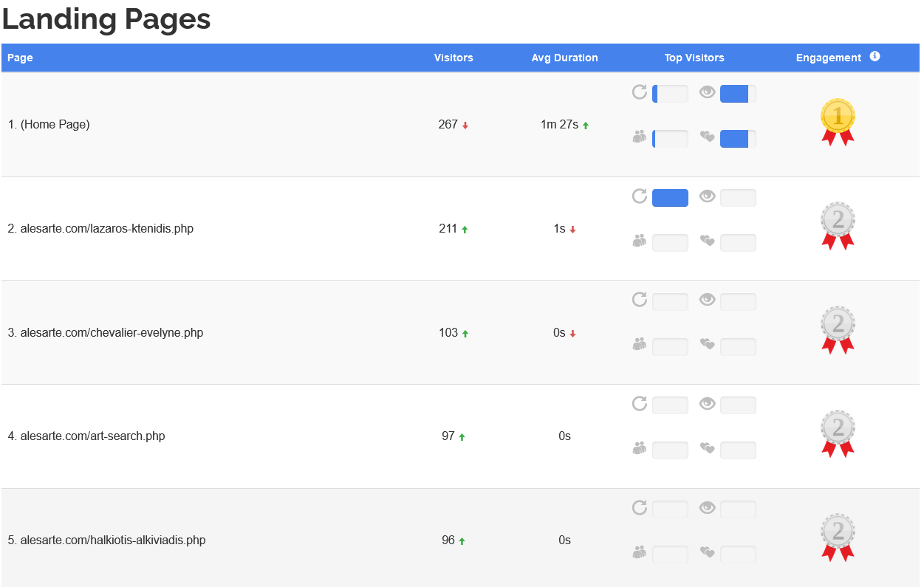Screen dimensions: 924x587
Task: Click the eye icon in Home Page row
Action: [x=708, y=92]
